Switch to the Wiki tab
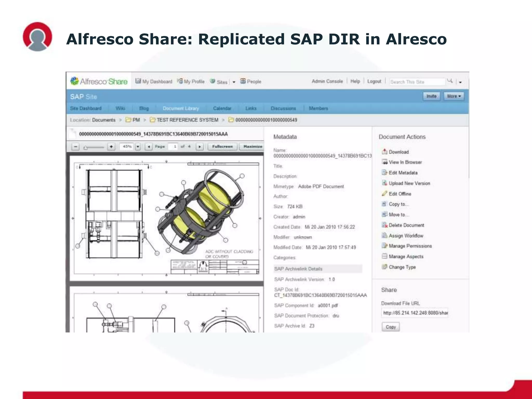The height and width of the screenshot is (399, 532). point(120,108)
